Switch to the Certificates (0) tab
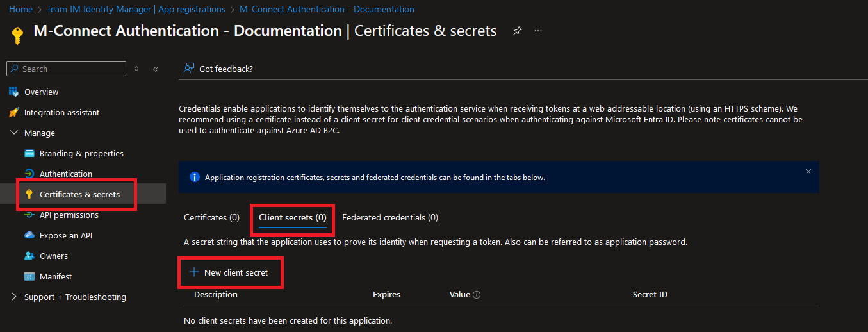 coord(211,217)
